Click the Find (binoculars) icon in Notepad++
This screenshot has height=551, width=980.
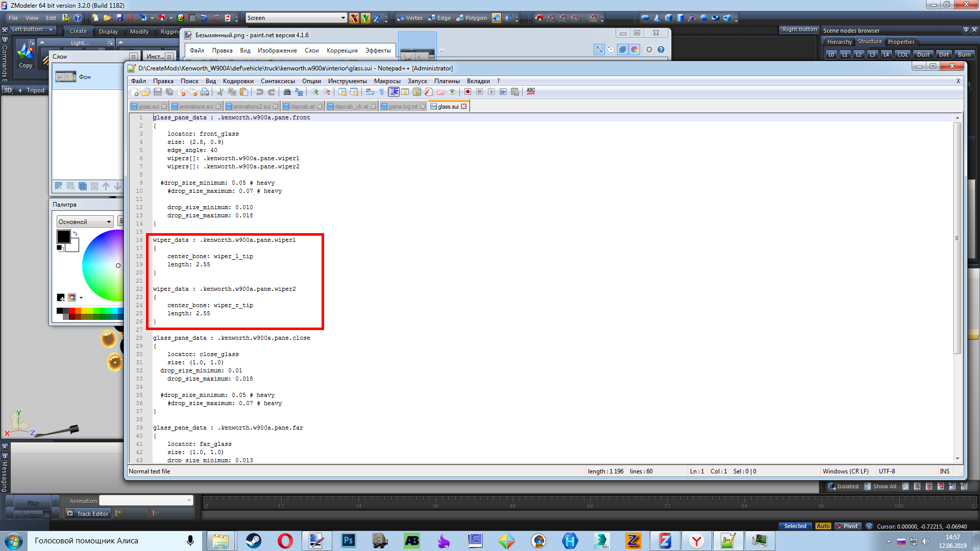coord(287,92)
